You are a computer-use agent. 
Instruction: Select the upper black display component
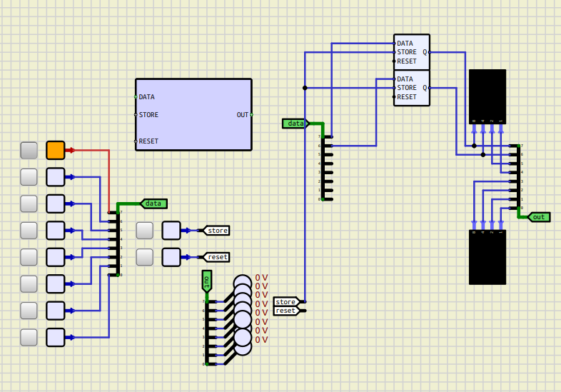pyautogui.click(x=487, y=96)
